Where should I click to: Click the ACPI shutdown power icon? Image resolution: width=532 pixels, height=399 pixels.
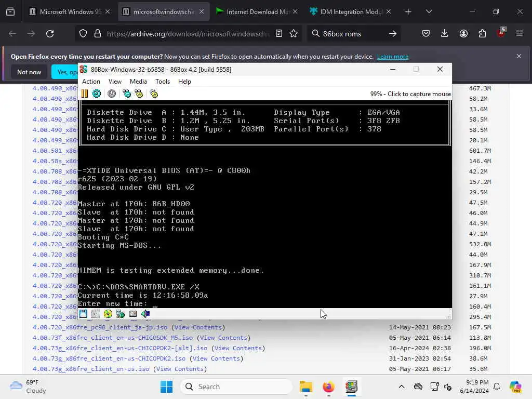[112, 94]
